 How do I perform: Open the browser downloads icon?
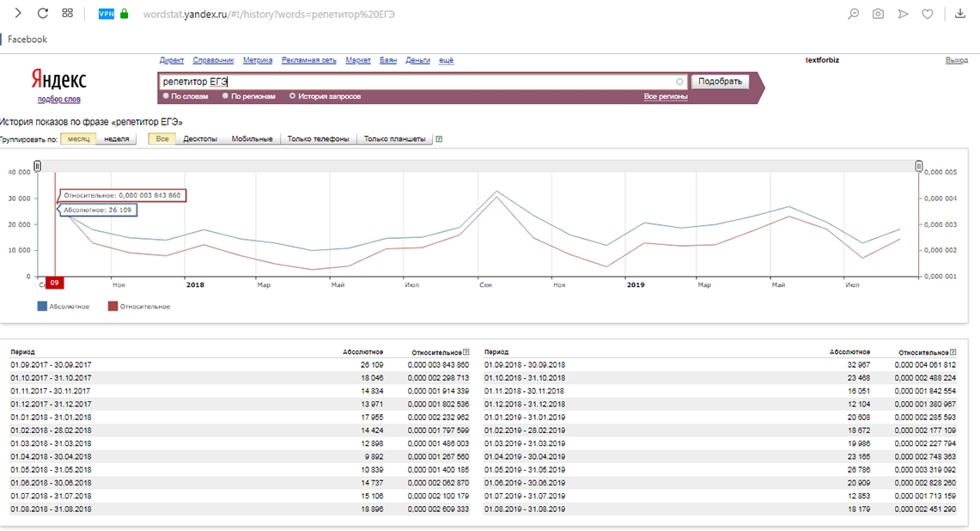pos(960,14)
